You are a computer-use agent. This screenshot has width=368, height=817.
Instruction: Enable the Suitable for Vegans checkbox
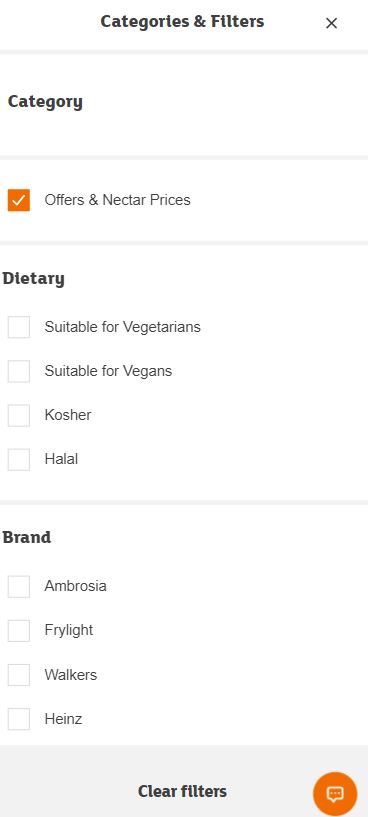point(19,372)
